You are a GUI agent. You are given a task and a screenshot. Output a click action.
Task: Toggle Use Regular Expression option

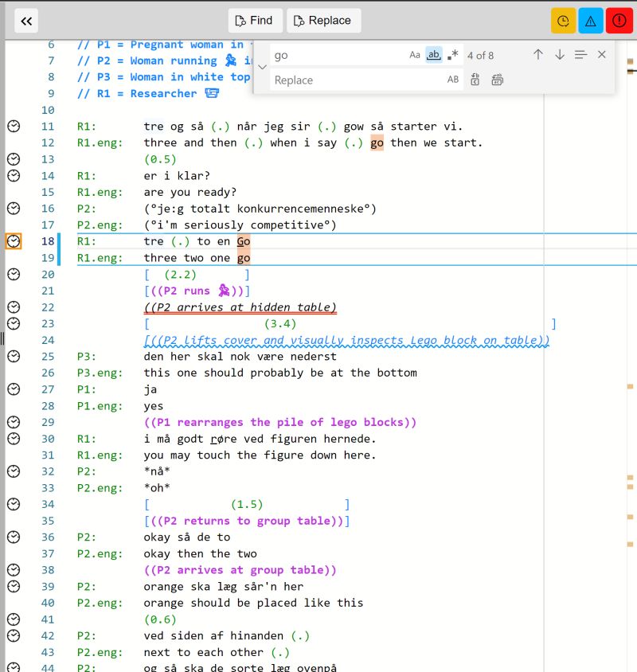[453, 55]
